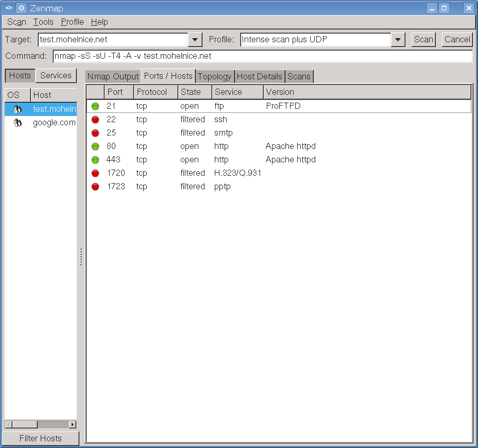Click the Scan button to start scanning

pyautogui.click(x=423, y=40)
